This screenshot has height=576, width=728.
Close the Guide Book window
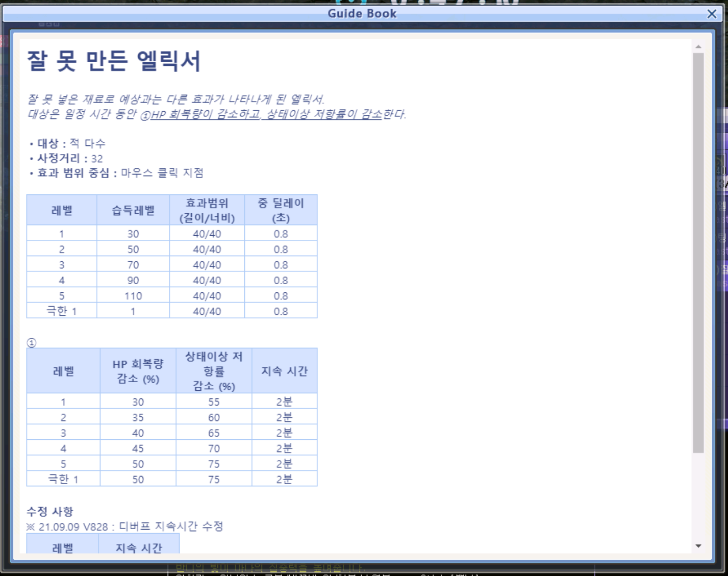pos(712,14)
